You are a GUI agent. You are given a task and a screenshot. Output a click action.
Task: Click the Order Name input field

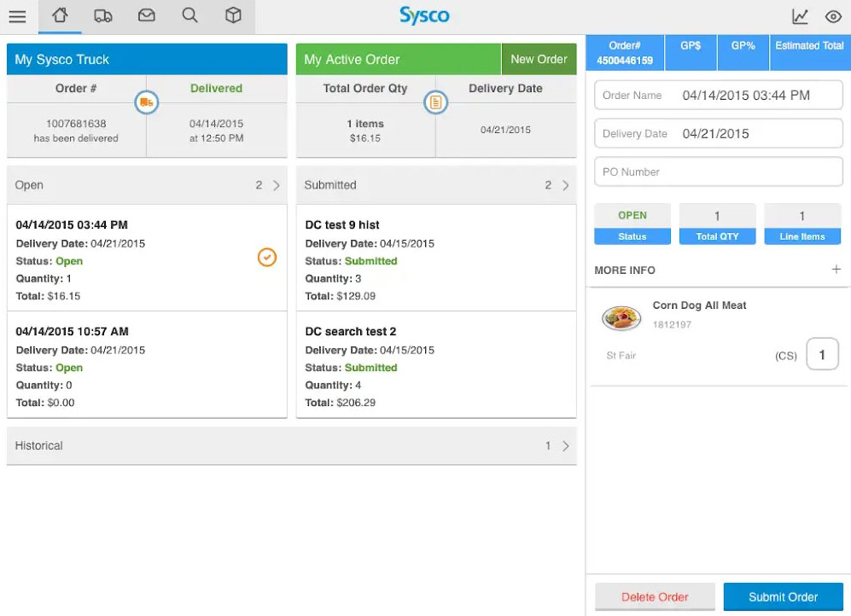pos(719,96)
